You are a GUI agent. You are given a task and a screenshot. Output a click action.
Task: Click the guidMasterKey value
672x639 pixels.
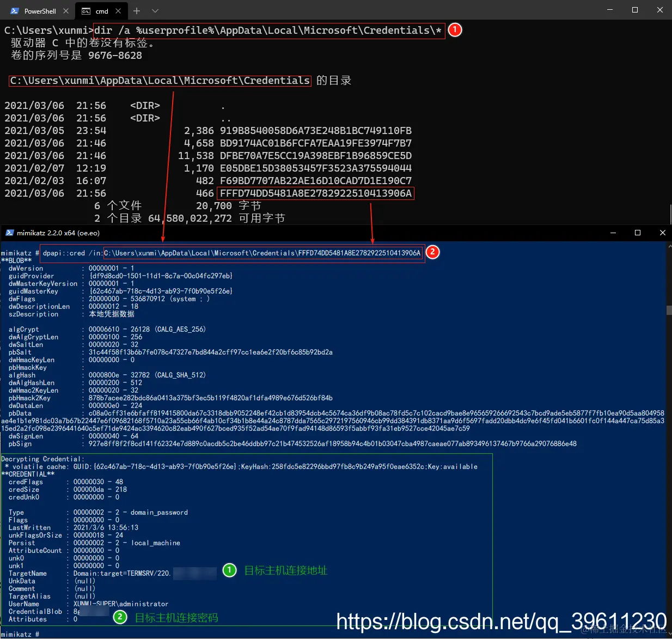point(161,291)
